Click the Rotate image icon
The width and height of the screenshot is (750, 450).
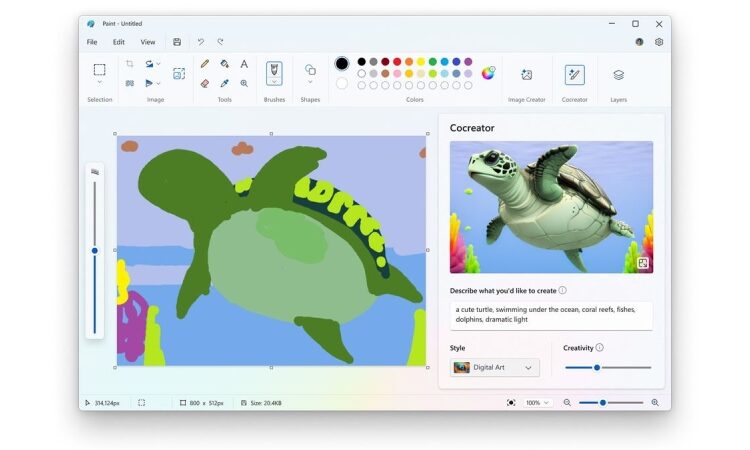point(149,64)
